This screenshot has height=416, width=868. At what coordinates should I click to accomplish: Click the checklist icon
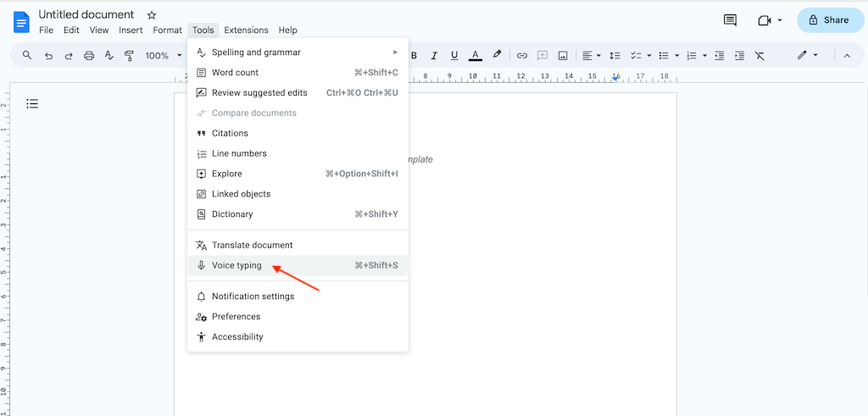tap(636, 55)
